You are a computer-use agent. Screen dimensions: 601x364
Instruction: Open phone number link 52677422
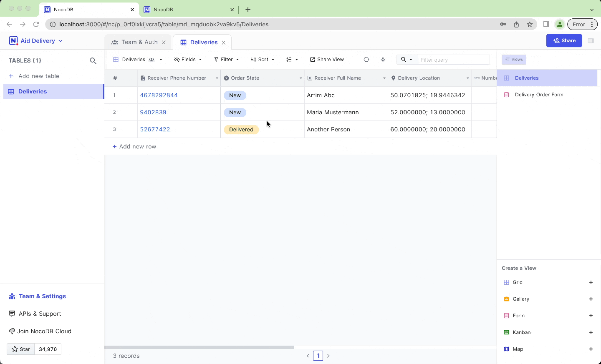(155, 129)
